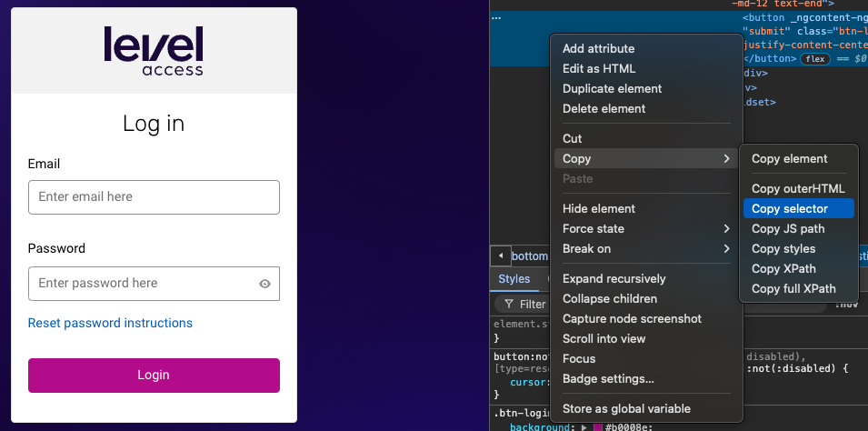The image size is (868, 431).
Task: Select Store as global variable
Action: pyautogui.click(x=626, y=409)
